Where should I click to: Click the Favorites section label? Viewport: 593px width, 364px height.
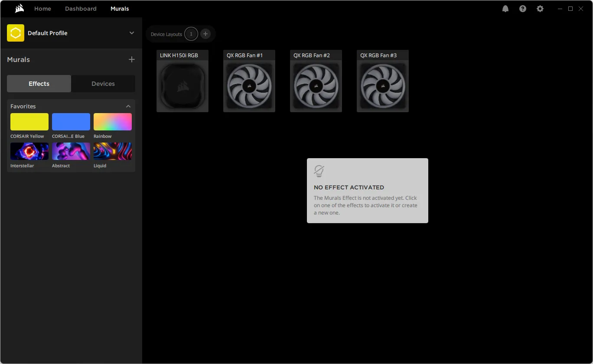[x=23, y=106]
